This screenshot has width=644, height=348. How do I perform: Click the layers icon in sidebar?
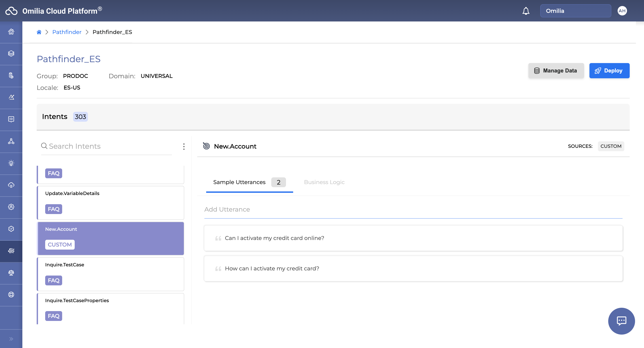click(x=11, y=53)
